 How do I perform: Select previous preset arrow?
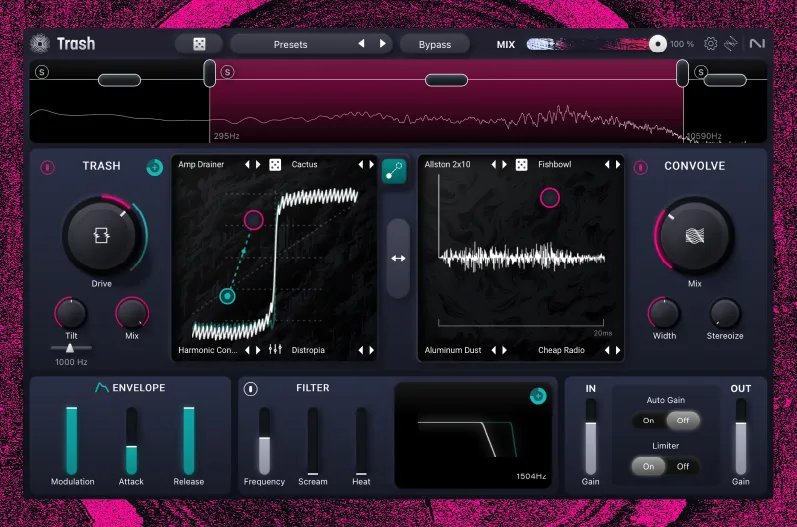361,44
